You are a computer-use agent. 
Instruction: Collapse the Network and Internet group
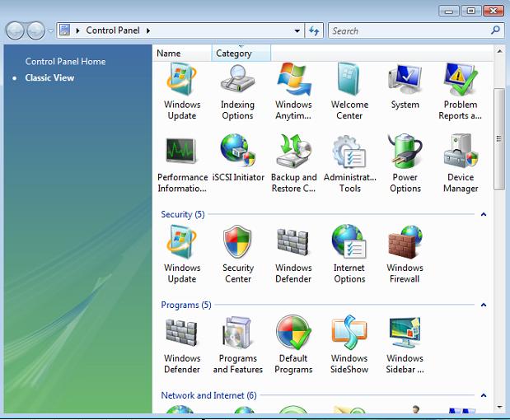click(484, 395)
